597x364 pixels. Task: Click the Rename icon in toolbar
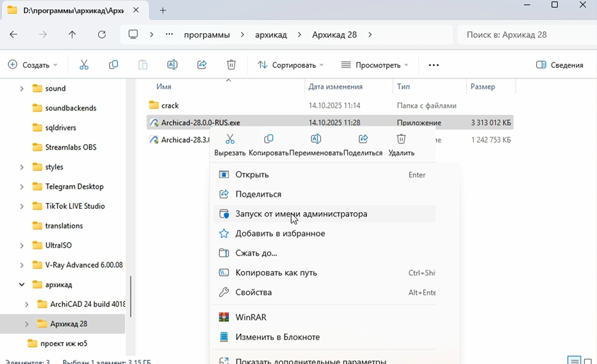[x=172, y=65]
